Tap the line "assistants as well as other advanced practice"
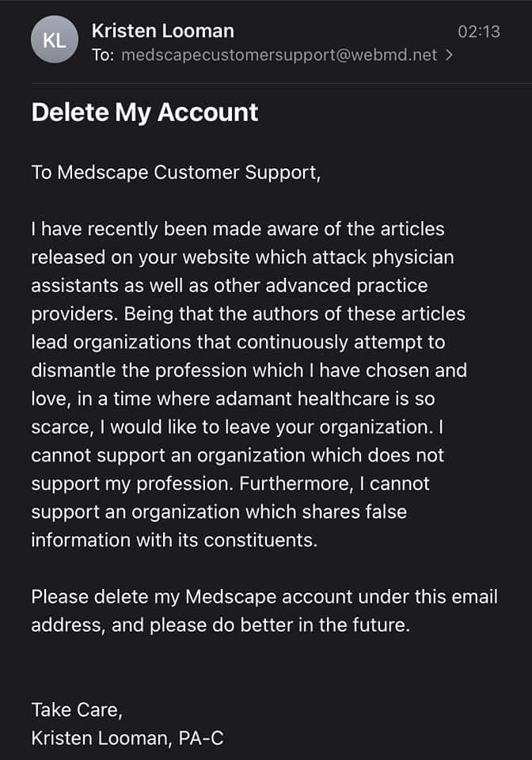The width and height of the screenshot is (532, 760). tap(230, 286)
